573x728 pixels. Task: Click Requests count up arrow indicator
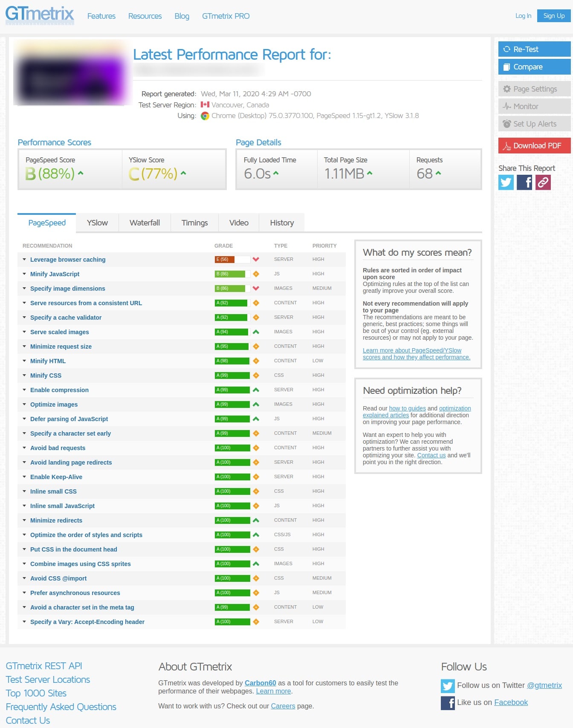[438, 173]
